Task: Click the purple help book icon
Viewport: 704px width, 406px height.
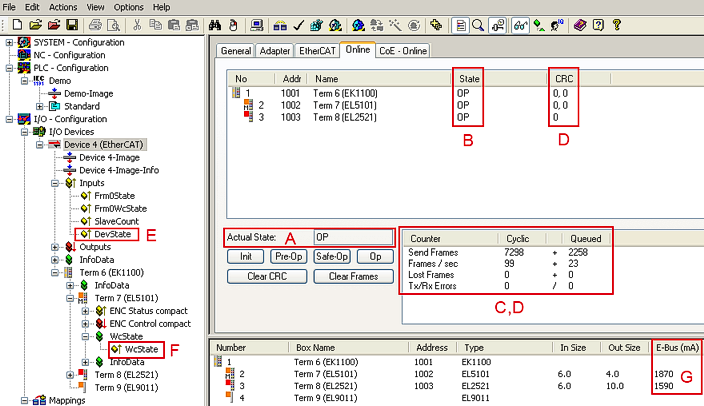Action: (580, 25)
